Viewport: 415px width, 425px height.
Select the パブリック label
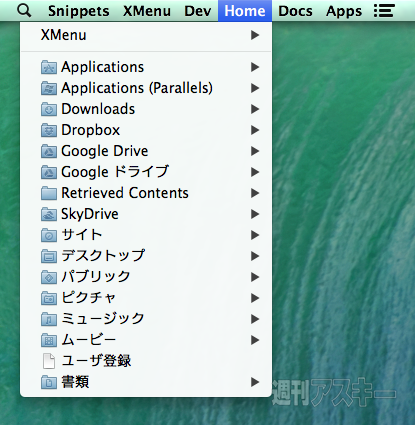tap(96, 277)
